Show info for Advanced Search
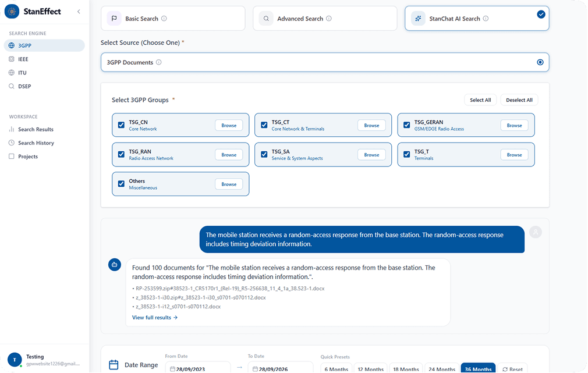The height and width of the screenshot is (373, 588). [x=329, y=19]
